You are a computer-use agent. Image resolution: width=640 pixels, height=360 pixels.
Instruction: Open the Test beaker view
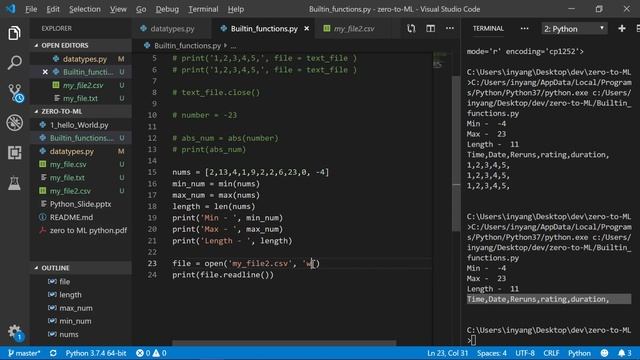(14, 183)
